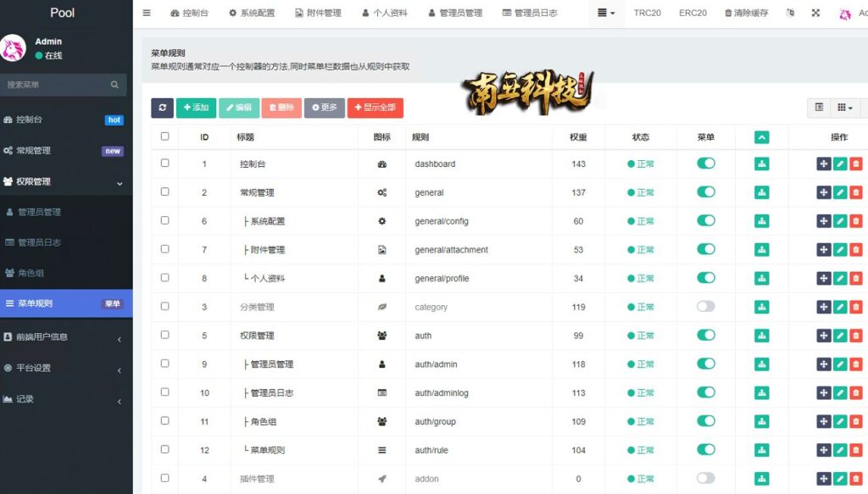Tick the select-all checkbox in table header
The height and width of the screenshot is (494, 868).
pyautogui.click(x=165, y=136)
